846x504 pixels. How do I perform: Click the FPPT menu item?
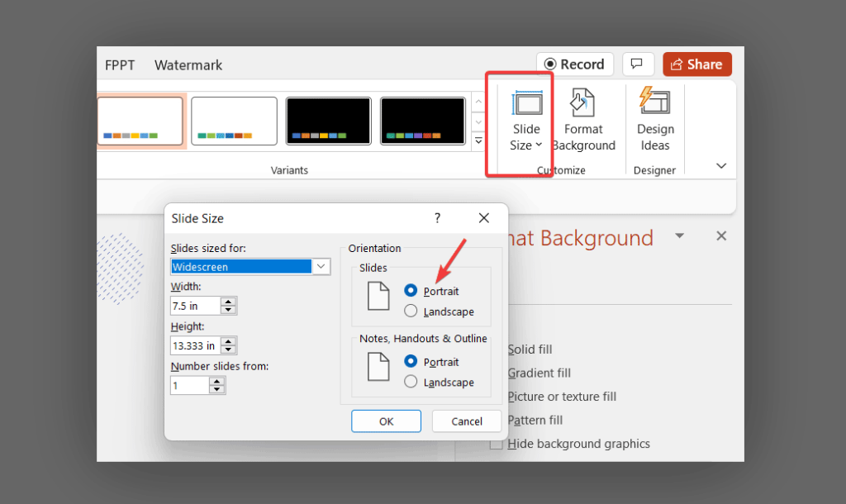[119, 64]
